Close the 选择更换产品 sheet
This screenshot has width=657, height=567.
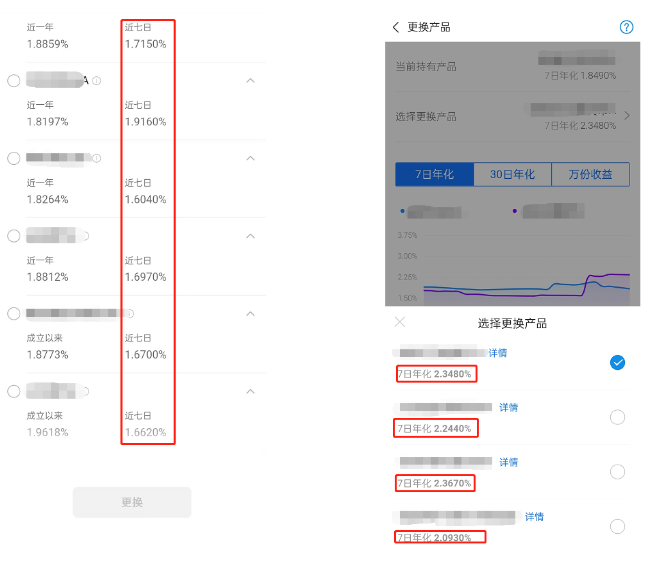point(400,322)
